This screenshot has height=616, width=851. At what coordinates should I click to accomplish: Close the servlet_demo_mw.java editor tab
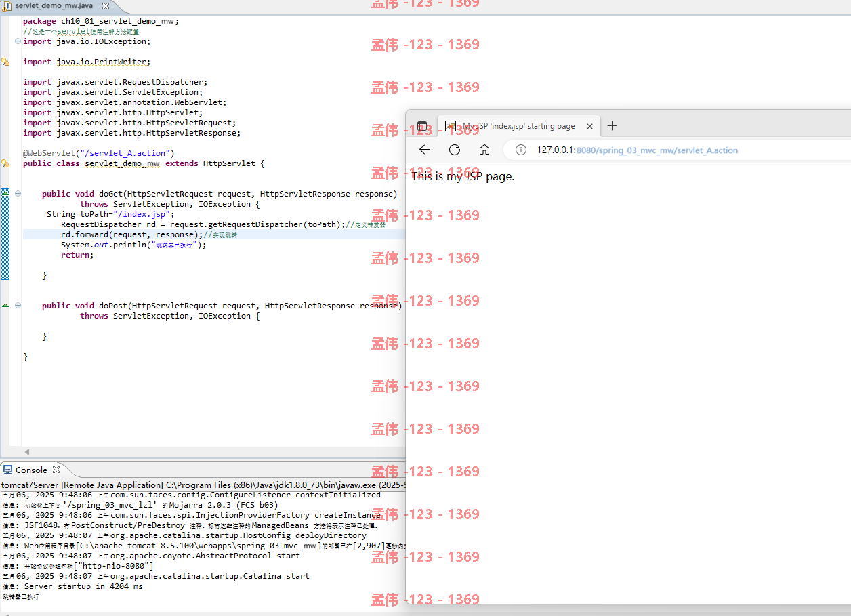coord(106,5)
